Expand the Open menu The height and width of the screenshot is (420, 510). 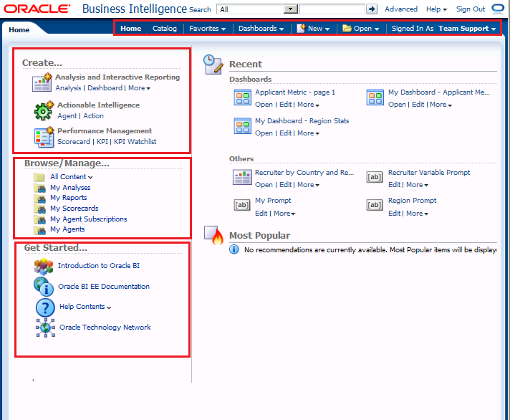coord(361,29)
